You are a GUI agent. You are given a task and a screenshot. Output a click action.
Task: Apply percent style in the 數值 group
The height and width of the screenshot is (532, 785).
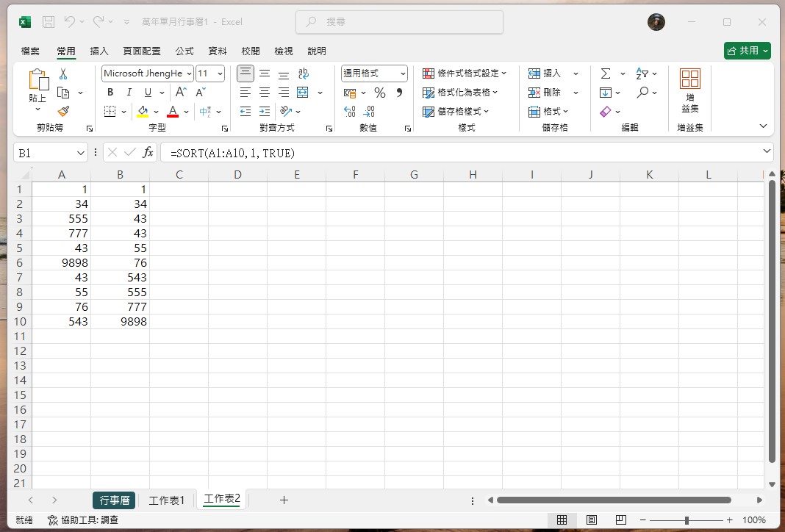pos(379,92)
